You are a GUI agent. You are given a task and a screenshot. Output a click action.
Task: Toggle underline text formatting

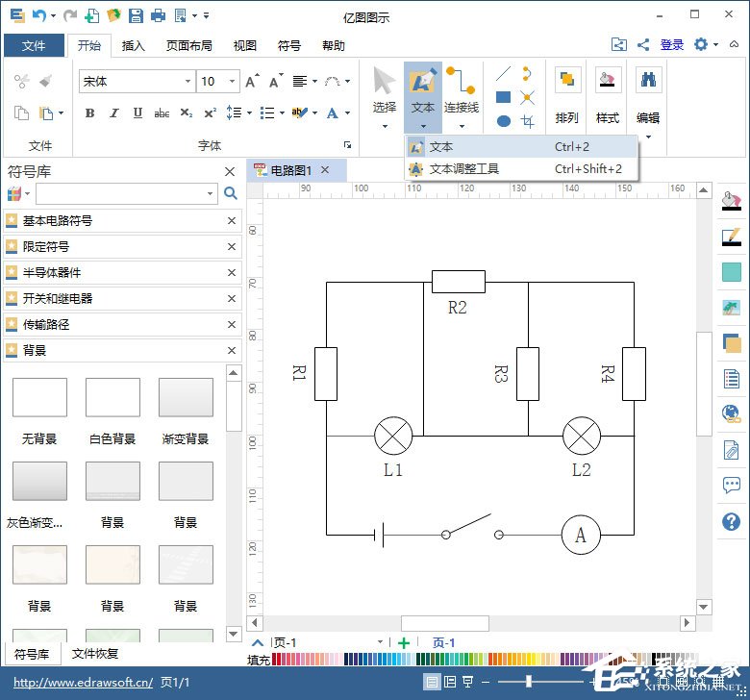tap(137, 113)
